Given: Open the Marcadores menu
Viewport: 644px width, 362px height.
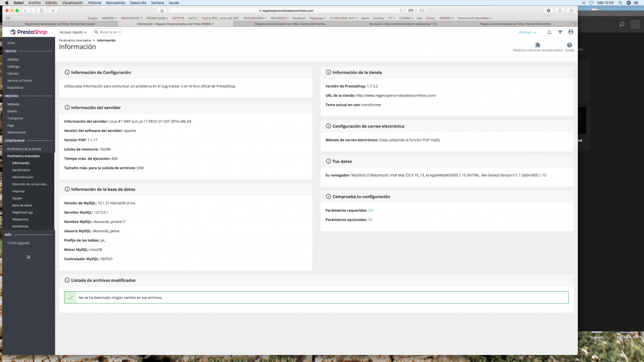Looking at the screenshot, I should pyautogui.click(x=115, y=2).
